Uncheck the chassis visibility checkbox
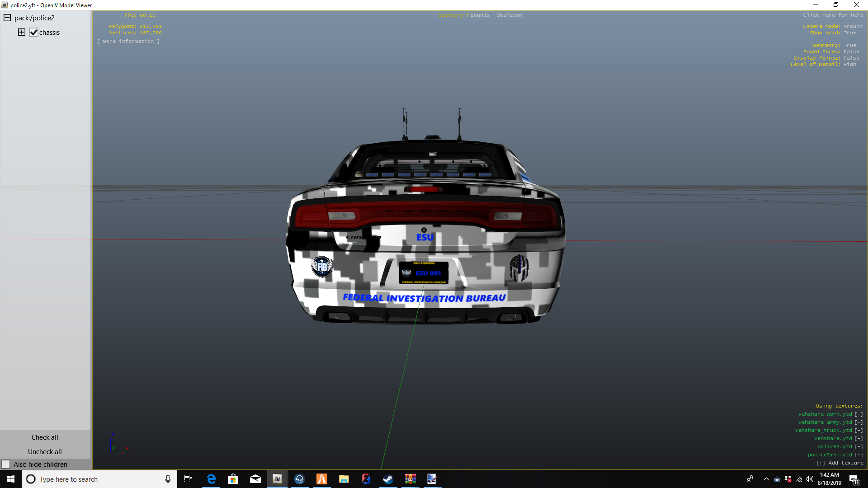 pyautogui.click(x=33, y=33)
